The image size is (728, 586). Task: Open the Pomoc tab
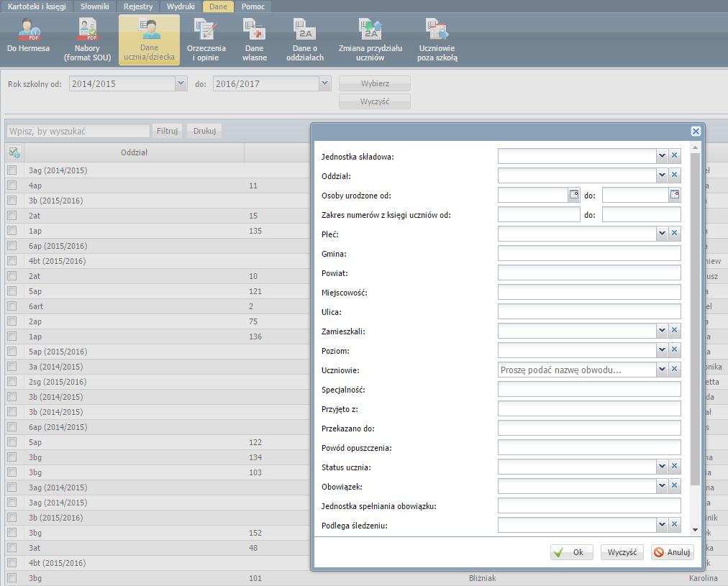253,6
